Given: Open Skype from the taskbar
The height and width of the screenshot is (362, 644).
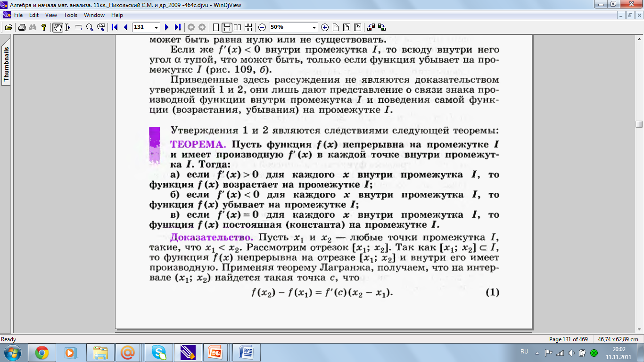Looking at the screenshot, I should point(158,353).
